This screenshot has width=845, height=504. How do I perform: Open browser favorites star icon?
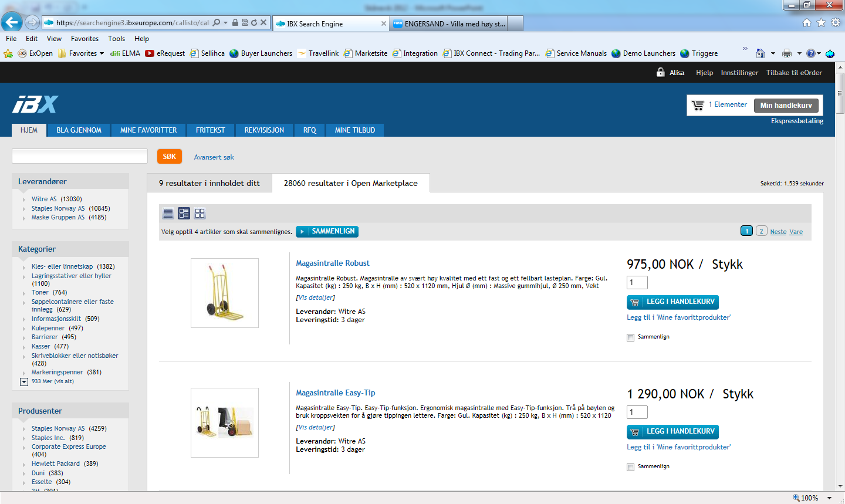tap(821, 23)
